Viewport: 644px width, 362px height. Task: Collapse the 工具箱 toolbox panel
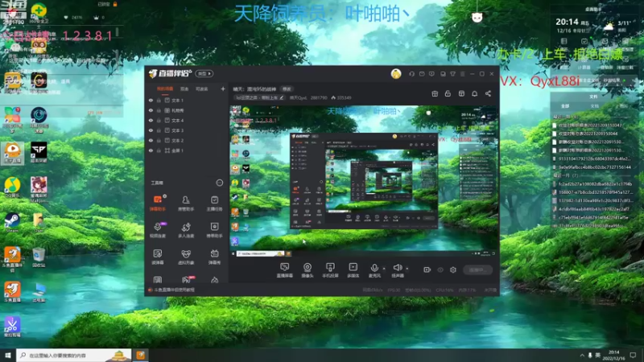[x=220, y=183]
